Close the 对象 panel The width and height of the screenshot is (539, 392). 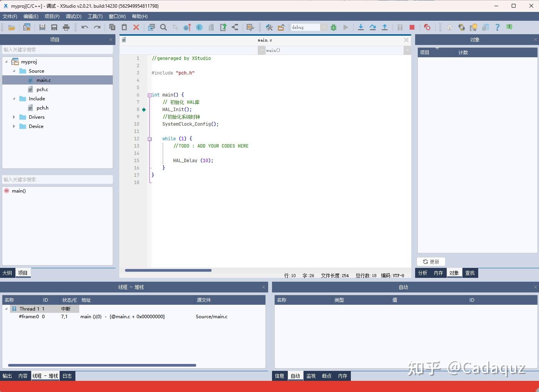535,40
